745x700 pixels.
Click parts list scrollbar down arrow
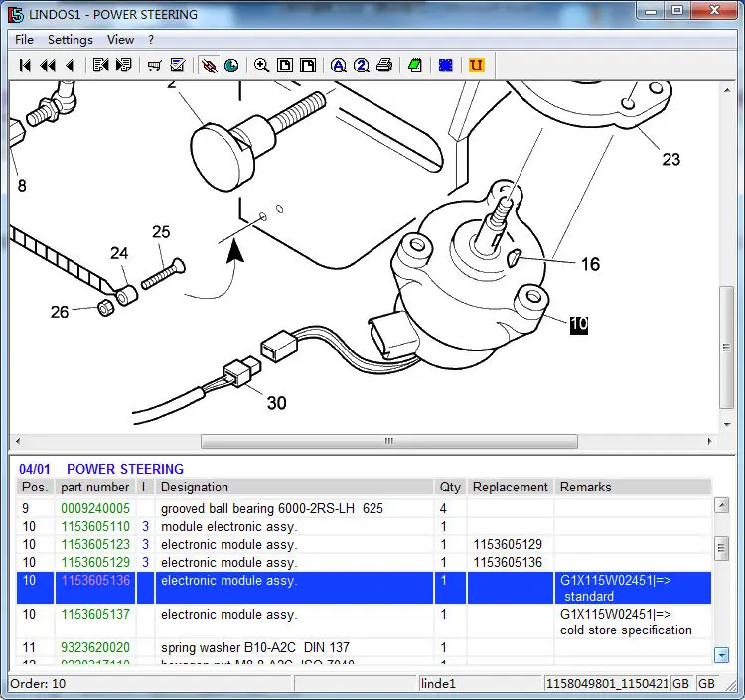(x=721, y=655)
